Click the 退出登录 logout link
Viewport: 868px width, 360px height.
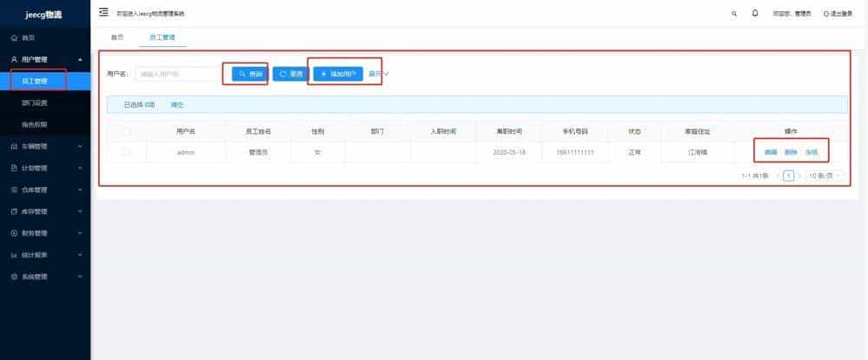(x=838, y=13)
